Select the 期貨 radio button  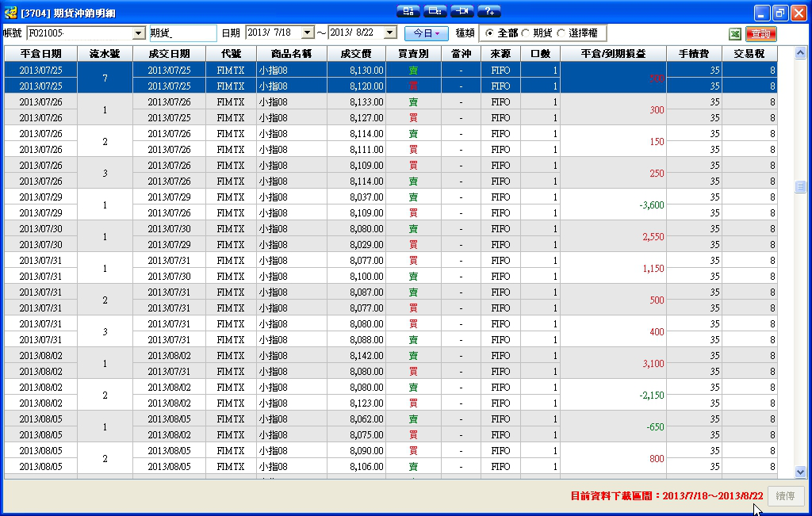525,33
